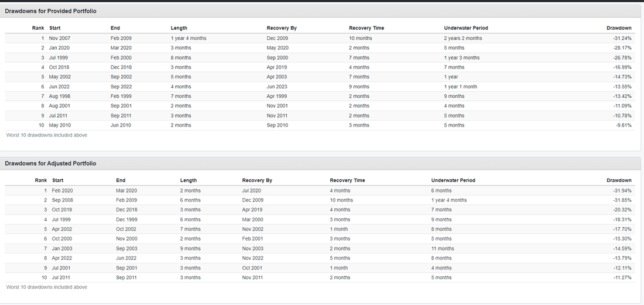Click the '-28.17%' drawdown value
This screenshot has height=305, width=644.
(x=622, y=47)
